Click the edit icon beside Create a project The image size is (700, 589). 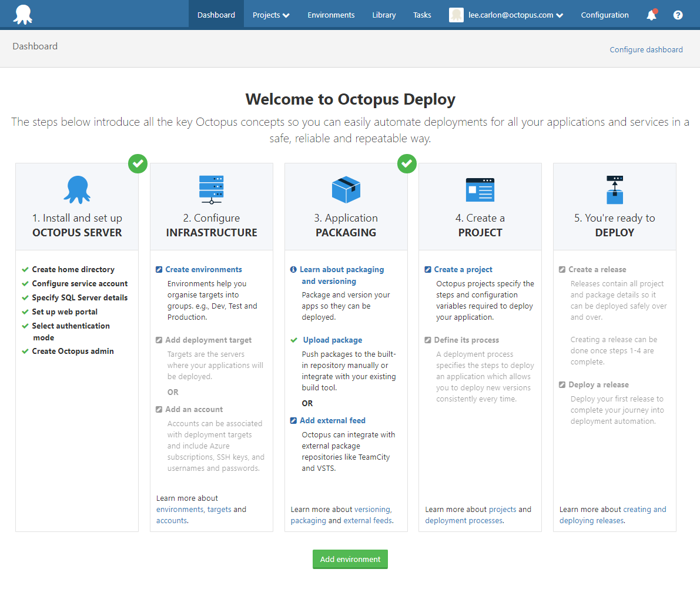pyautogui.click(x=428, y=269)
